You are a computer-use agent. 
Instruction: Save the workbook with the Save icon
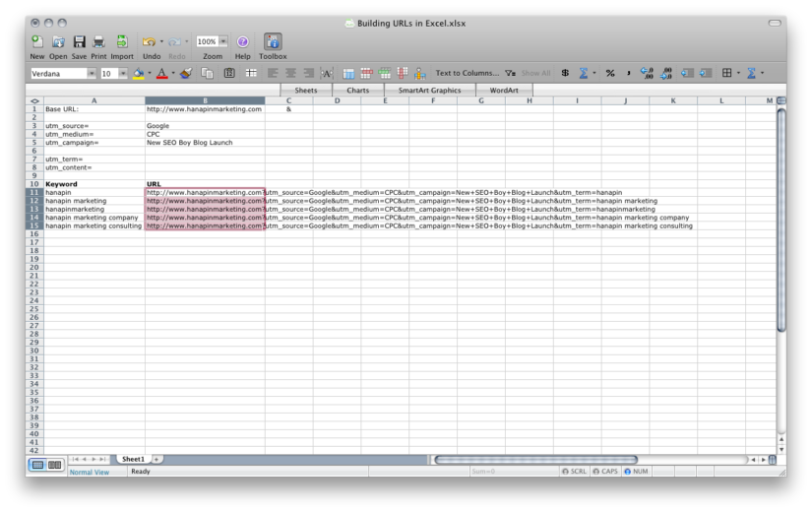(79, 42)
